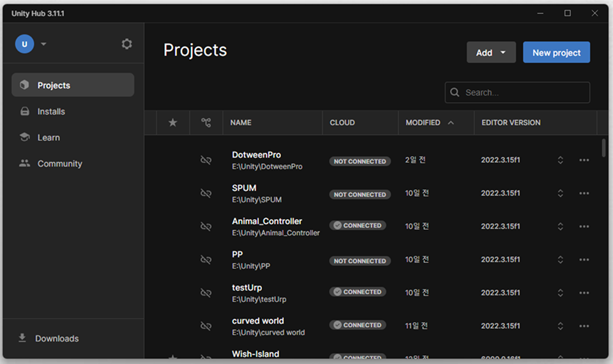Viewport: 613px width, 364px height.
Task: Click the E:\Unity\DotweenPro path text
Action: click(267, 167)
